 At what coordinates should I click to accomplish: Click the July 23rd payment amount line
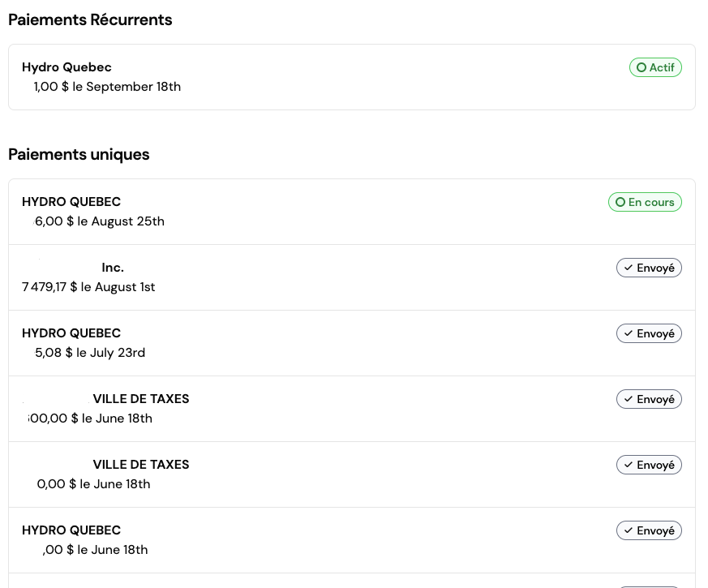(90, 353)
